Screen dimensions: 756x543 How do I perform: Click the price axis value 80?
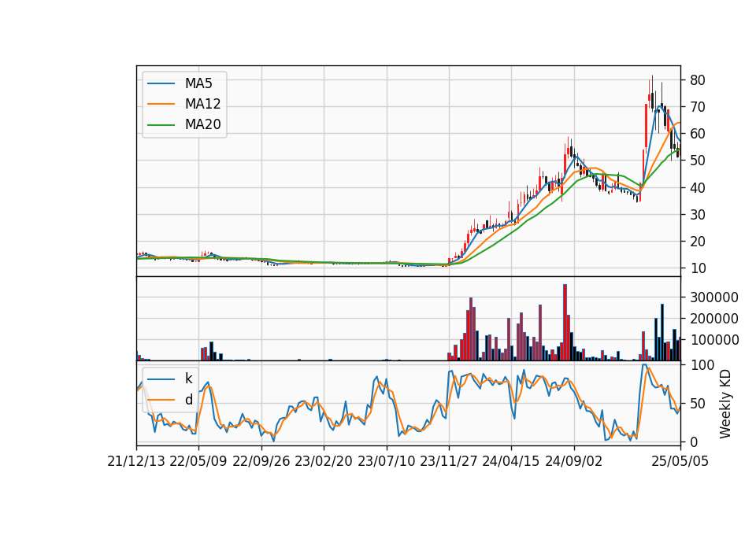point(698,80)
